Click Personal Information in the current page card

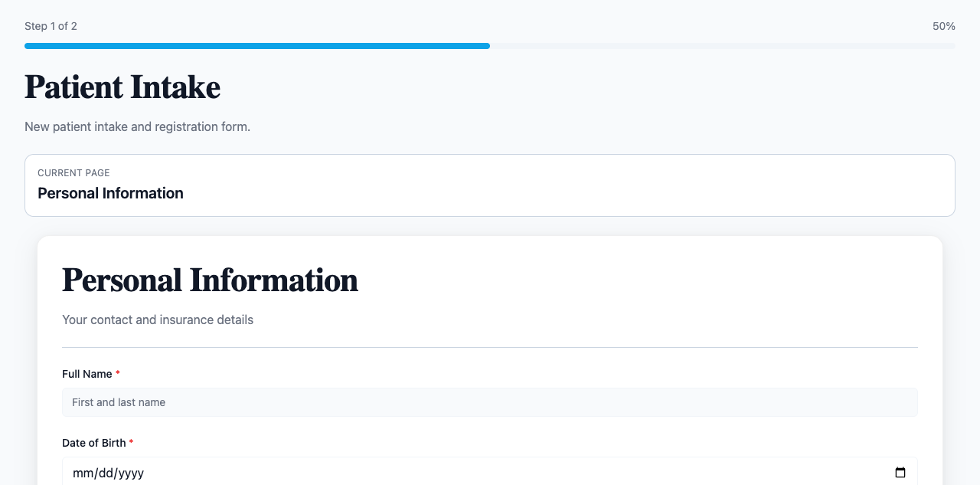click(110, 193)
